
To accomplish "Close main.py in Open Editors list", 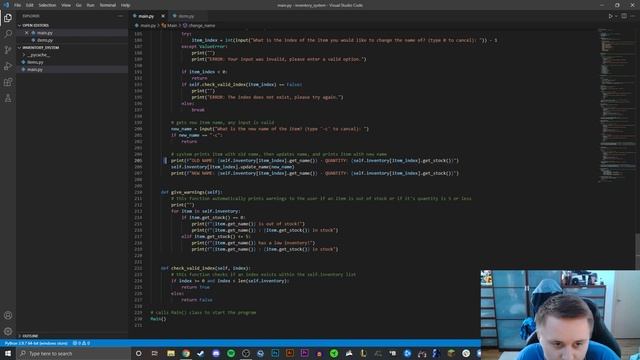I will coord(27,33).
